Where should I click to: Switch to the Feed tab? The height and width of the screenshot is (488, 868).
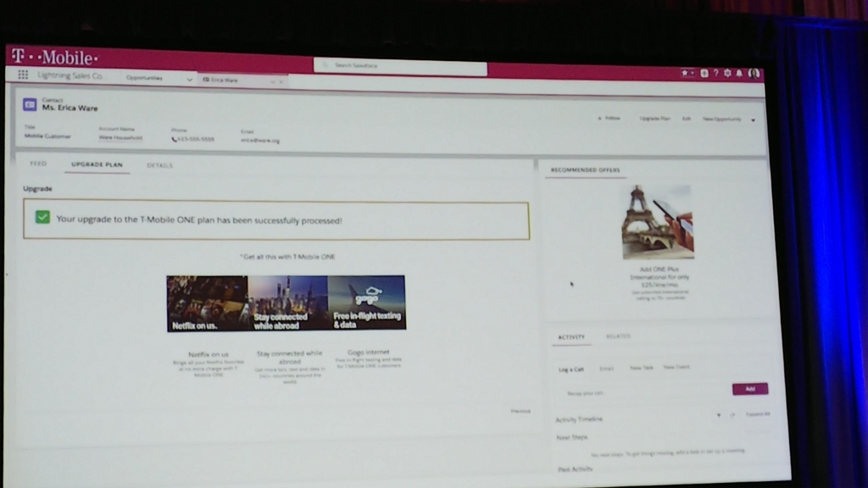tap(38, 164)
